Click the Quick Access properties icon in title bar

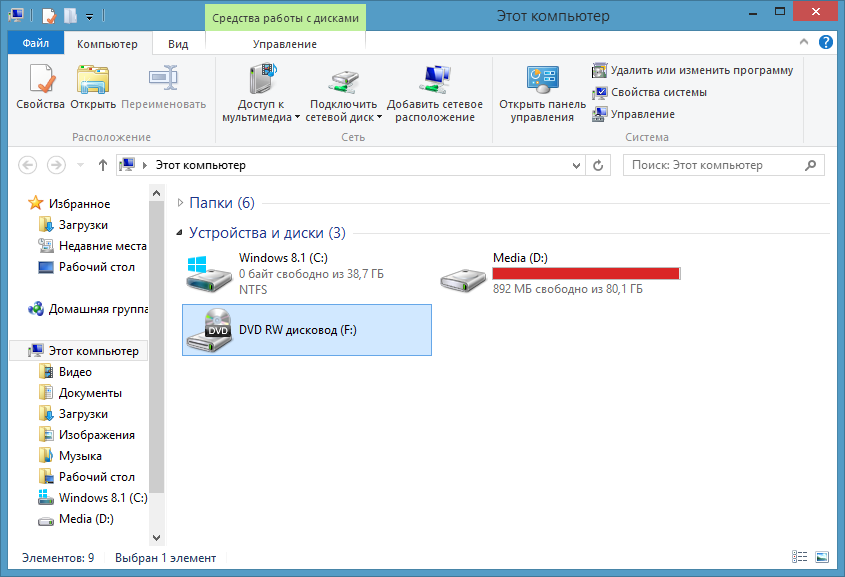pyautogui.click(x=49, y=16)
